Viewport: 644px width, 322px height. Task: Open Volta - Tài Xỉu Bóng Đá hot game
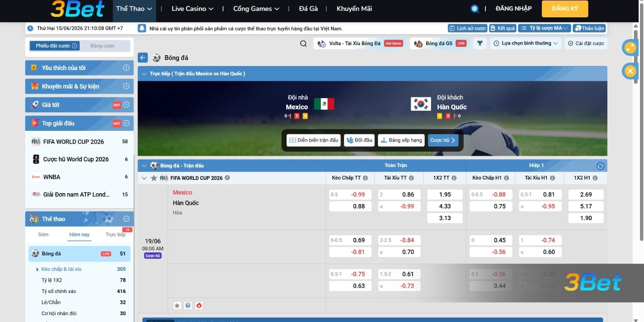click(x=360, y=43)
